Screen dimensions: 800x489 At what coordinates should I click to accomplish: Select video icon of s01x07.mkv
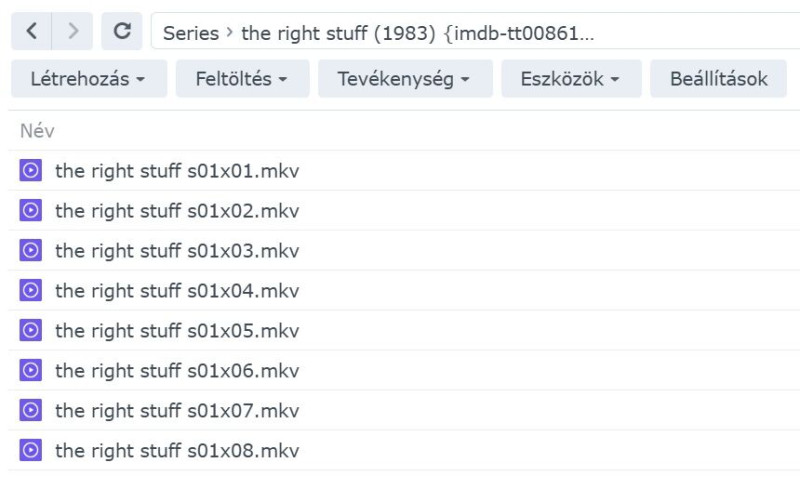(x=31, y=410)
